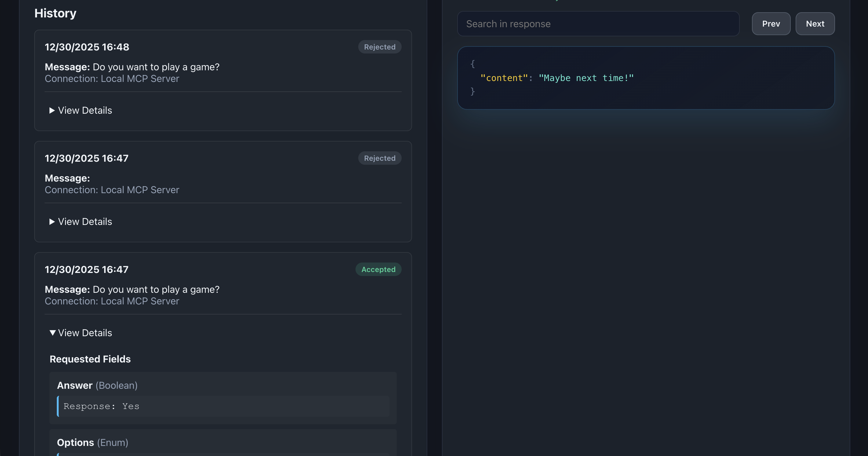Click Connection: Local MCP Server in 16:48 entry
This screenshot has width=868, height=456.
(x=112, y=79)
